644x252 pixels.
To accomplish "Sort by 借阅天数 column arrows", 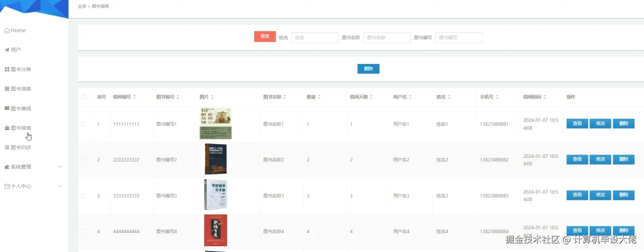I will tap(371, 97).
